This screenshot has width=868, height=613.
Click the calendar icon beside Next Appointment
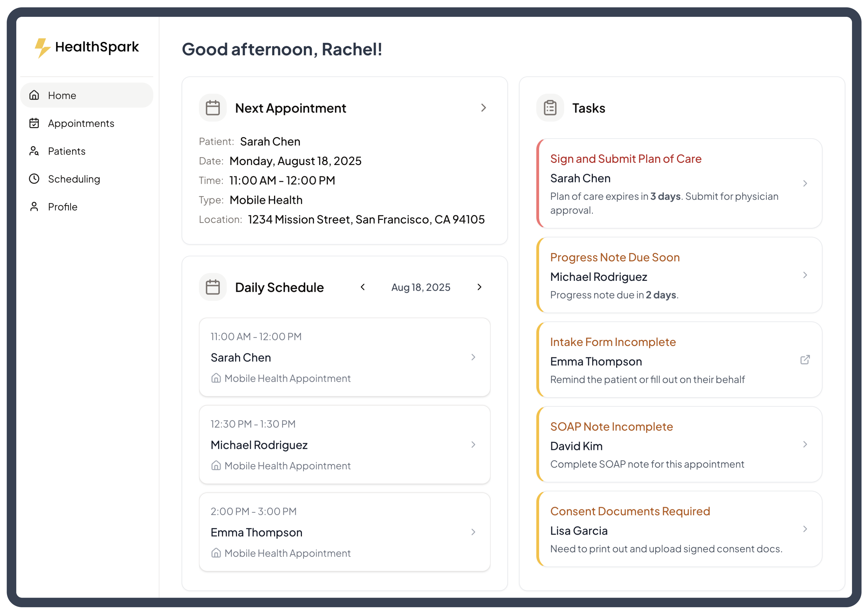click(x=213, y=108)
